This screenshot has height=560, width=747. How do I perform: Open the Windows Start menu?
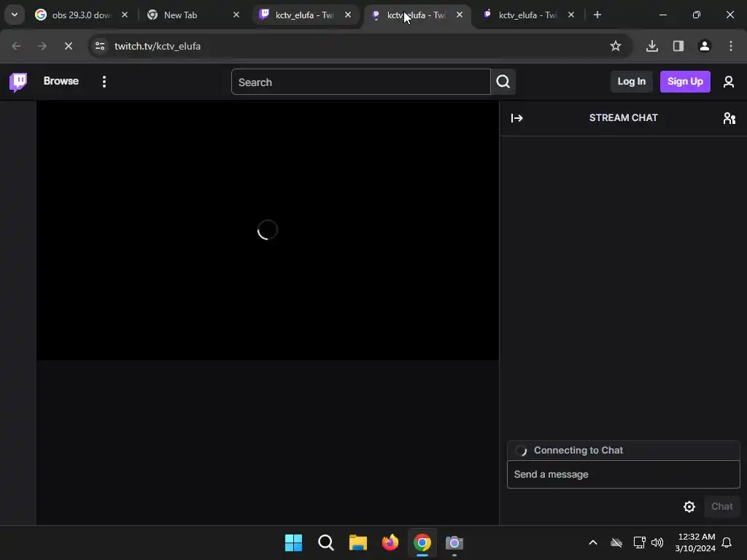point(293,542)
